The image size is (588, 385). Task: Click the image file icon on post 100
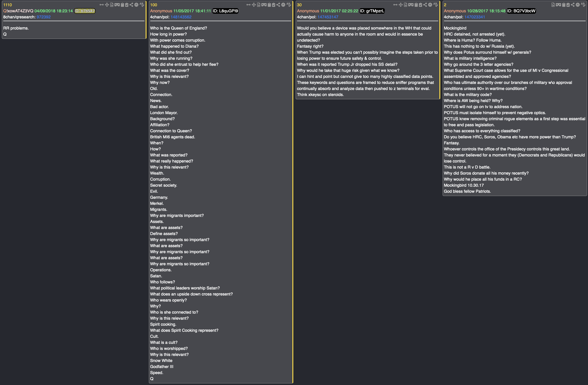(x=259, y=5)
